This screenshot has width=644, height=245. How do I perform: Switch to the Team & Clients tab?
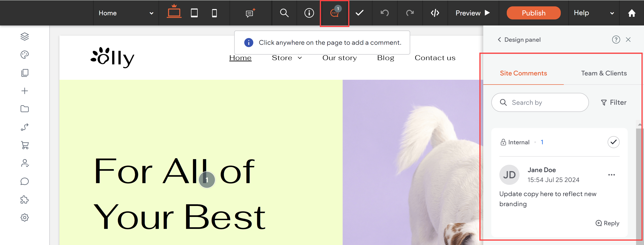[604, 73]
